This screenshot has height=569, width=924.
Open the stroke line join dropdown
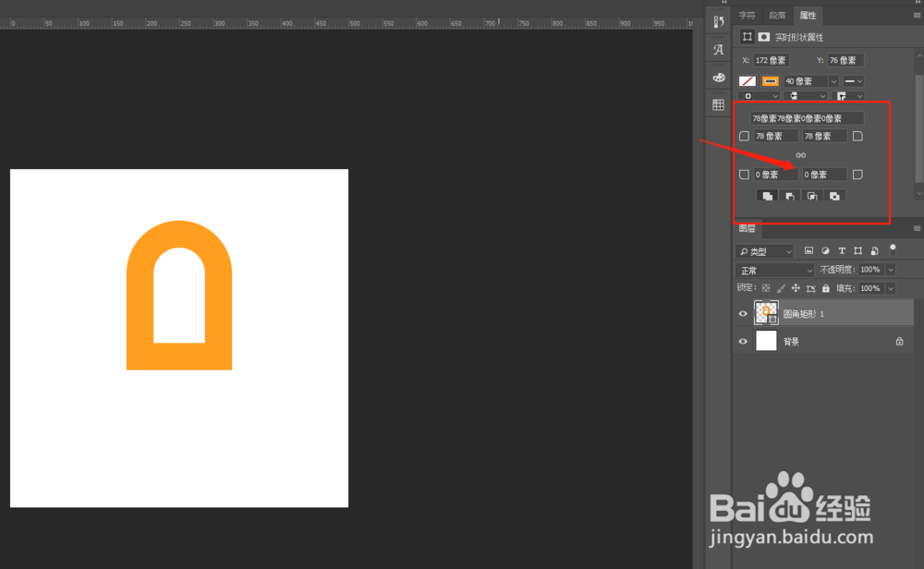pyautogui.click(x=849, y=96)
